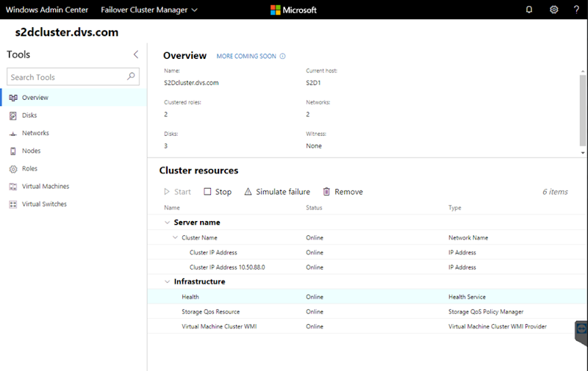
Task: Click the feedback widget at right edge
Action: 581,332
